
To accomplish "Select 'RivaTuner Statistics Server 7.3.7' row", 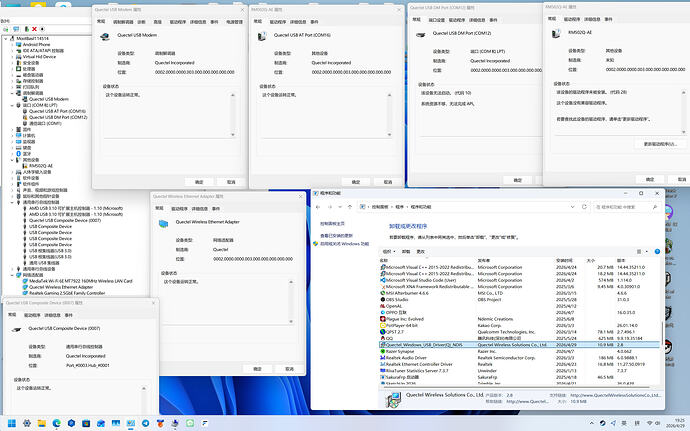I will [x=520, y=371].
